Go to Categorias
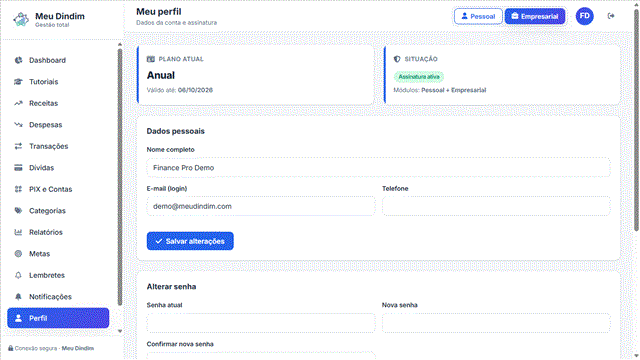 (58, 211)
